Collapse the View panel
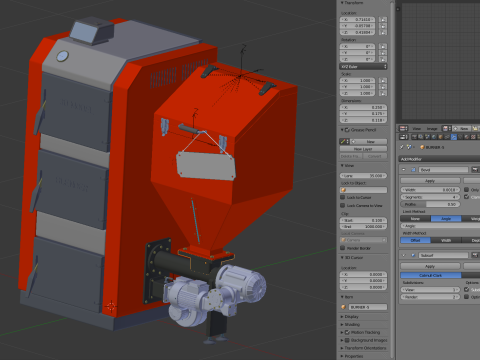This screenshot has height=360, width=480. (x=342, y=166)
